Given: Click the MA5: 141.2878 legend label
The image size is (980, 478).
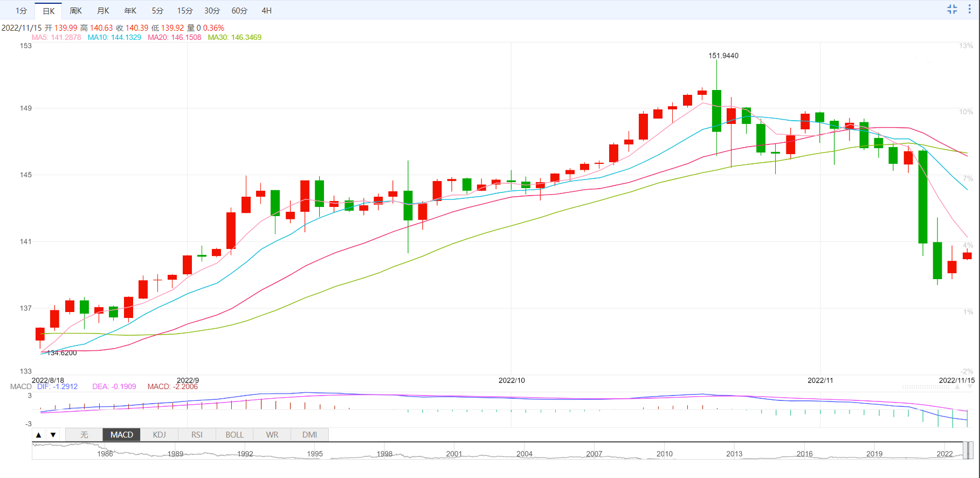Looking at the screenshot, I should point(57,37).
